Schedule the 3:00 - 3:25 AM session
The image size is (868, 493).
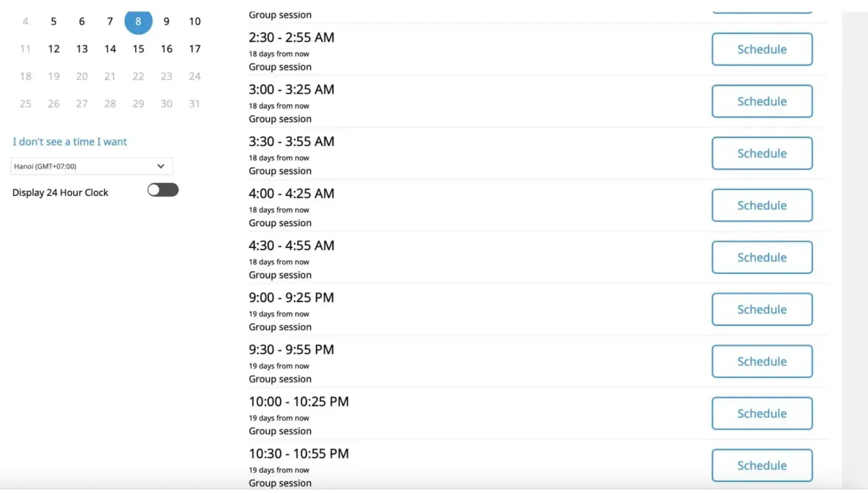click(762, 101)
